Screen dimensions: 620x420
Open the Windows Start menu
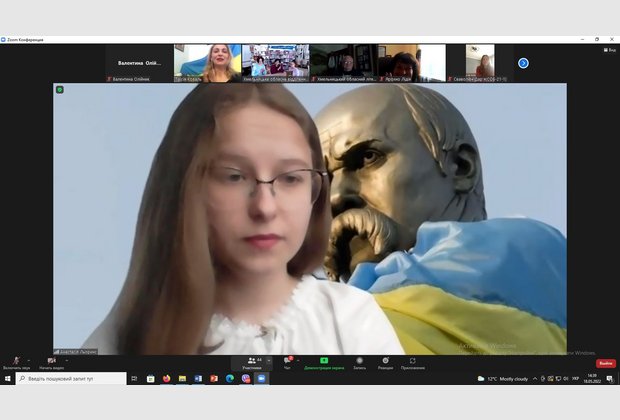tap(7, 378)
